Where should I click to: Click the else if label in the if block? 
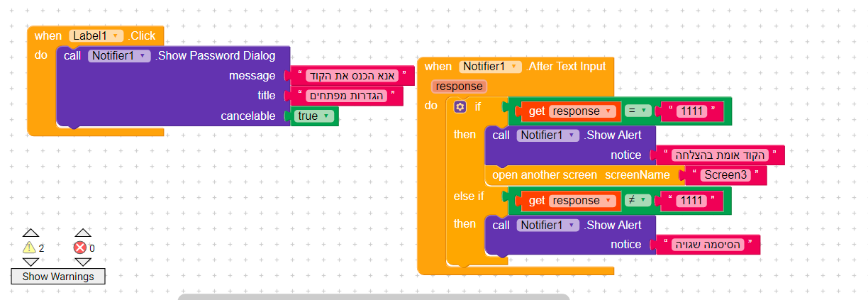[x=468, y=196]
